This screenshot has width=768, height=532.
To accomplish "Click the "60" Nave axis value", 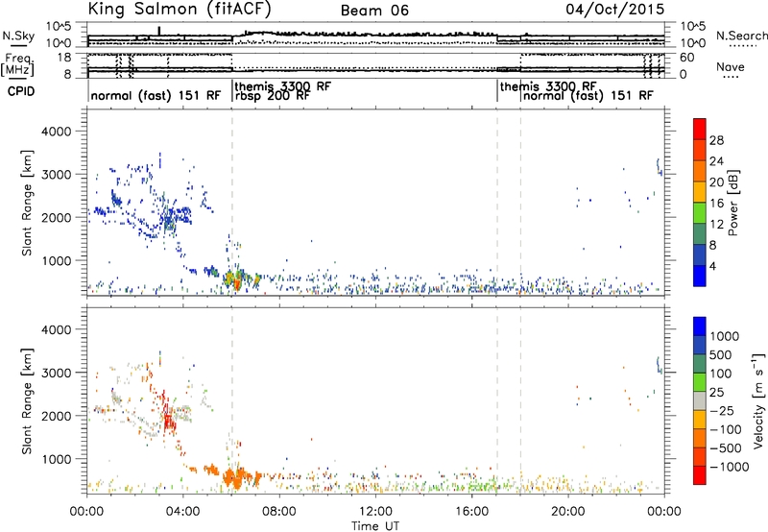I will (687, 58).
